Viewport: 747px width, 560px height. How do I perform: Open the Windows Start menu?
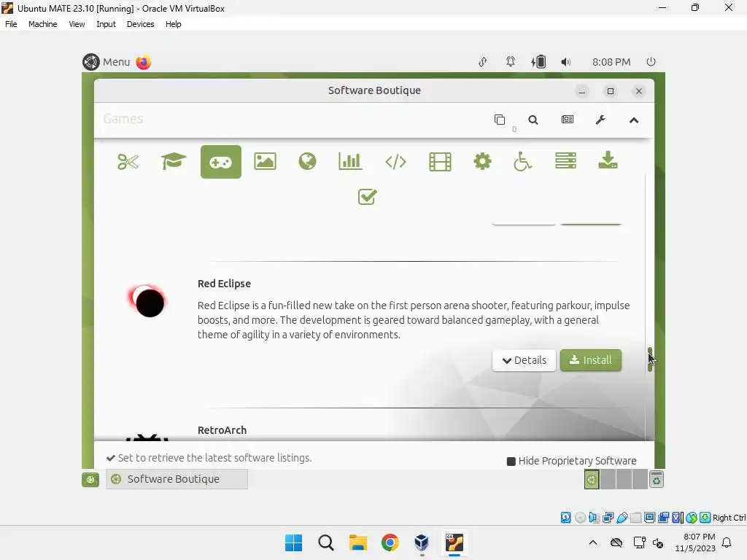coord(293,542)
